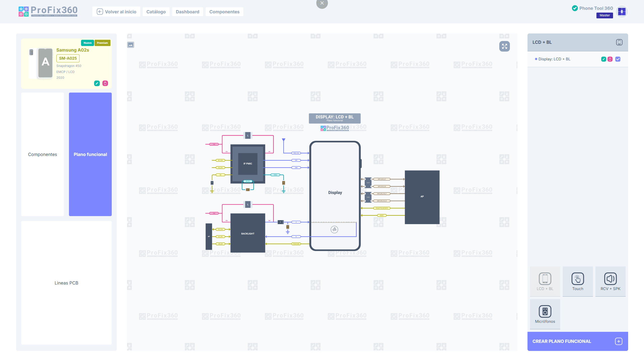Screen dimensions: 644x362
Task: Switch to the Lineas PCB panel
Action: pos(66,283)
